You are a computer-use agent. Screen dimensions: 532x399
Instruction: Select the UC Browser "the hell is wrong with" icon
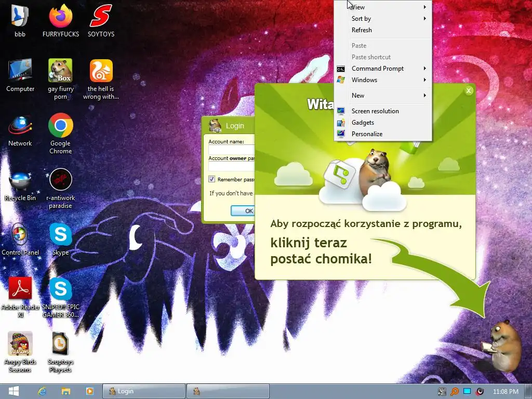click(101, 79)
